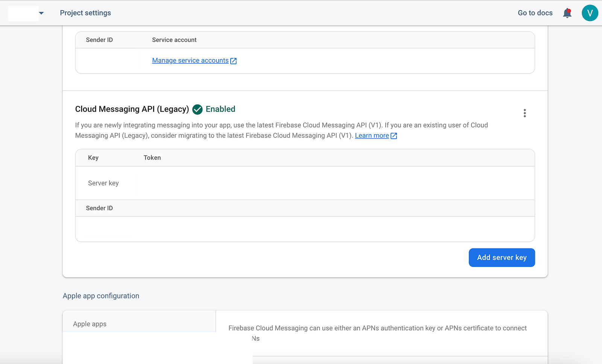Click the Add server key button
This screenshot has height=364, width=602.
502,258
